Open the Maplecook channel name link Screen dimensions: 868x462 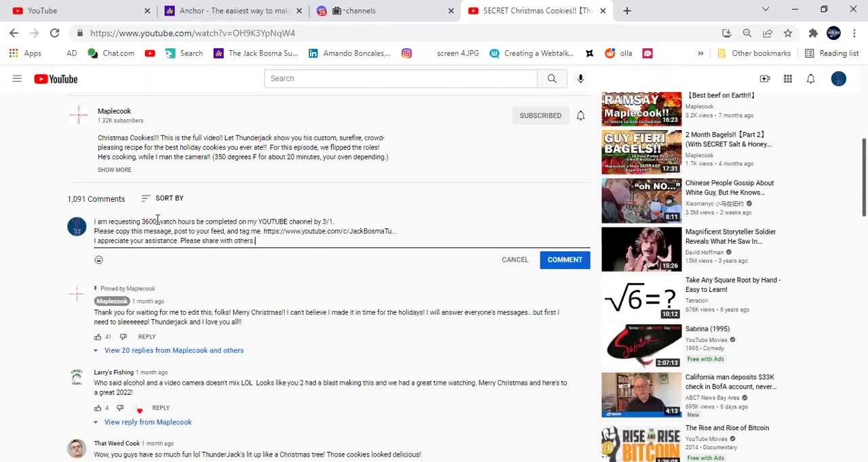click(114, 111)
